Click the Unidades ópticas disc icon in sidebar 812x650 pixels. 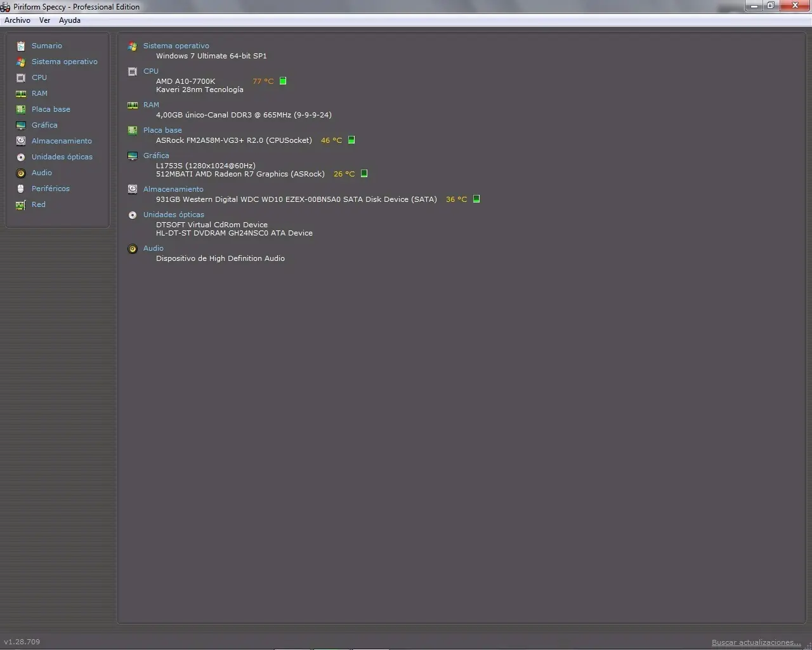(21, 157)
